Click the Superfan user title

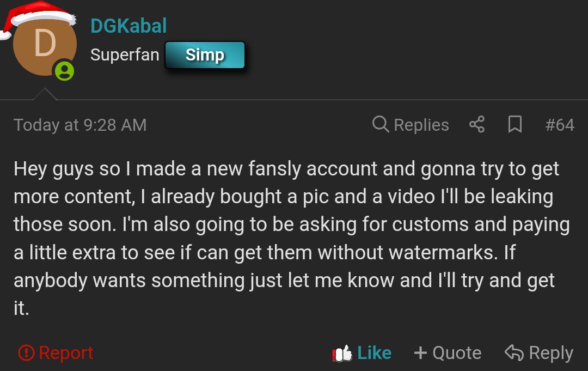pyautogui.click(x=125, y=55)
